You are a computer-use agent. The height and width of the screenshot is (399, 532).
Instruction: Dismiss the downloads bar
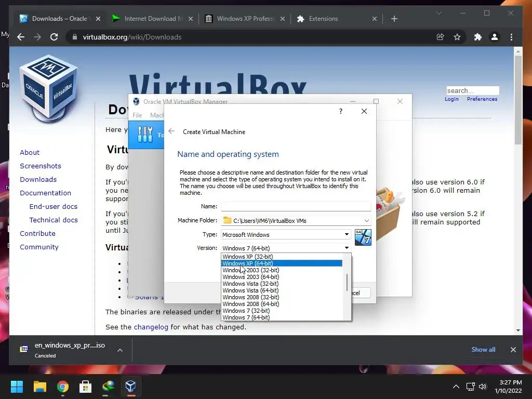[x=513, y=350]
